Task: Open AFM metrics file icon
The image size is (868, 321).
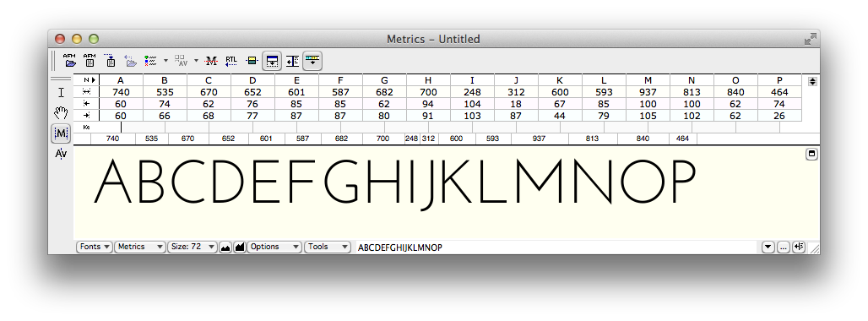Action: click(x=69, y=60)
